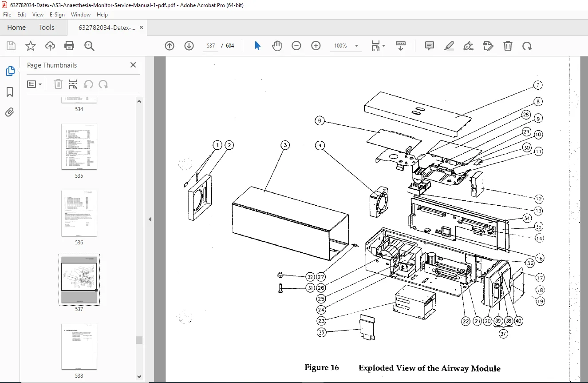Image resolution: width=588 pixels, height=383 pixels.
Task: Print the document with the printer icon
Action: point(69,46)
